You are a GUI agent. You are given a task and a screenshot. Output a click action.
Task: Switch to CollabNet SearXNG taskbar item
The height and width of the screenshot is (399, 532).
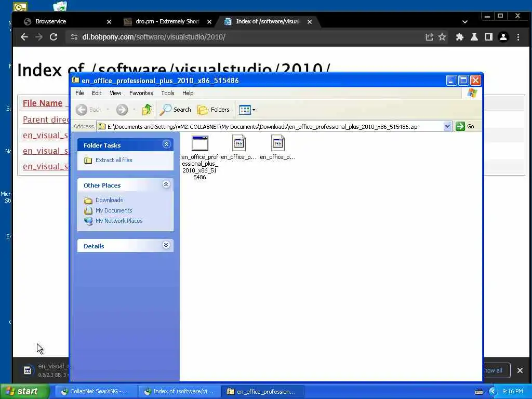(x=96, y=392)
